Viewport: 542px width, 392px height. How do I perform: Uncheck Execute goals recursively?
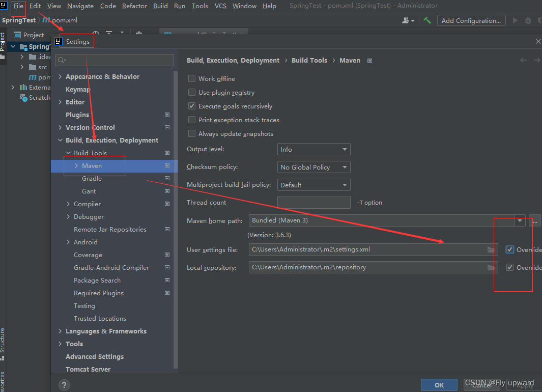coord(191,106)
